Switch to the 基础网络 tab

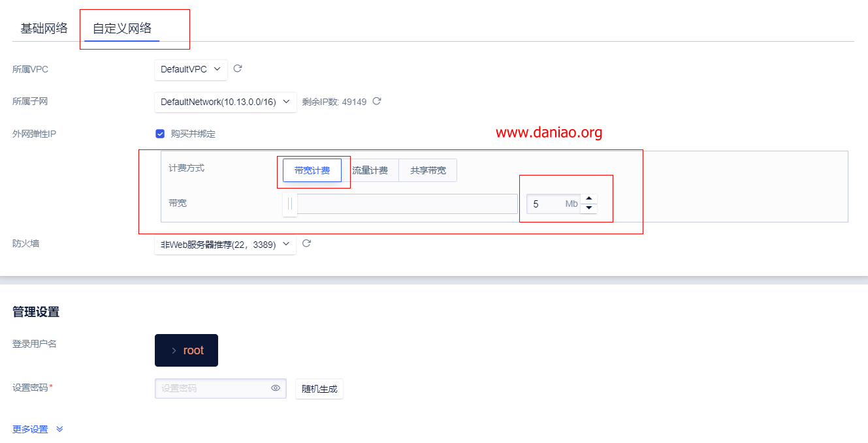[x=44, y=29]
